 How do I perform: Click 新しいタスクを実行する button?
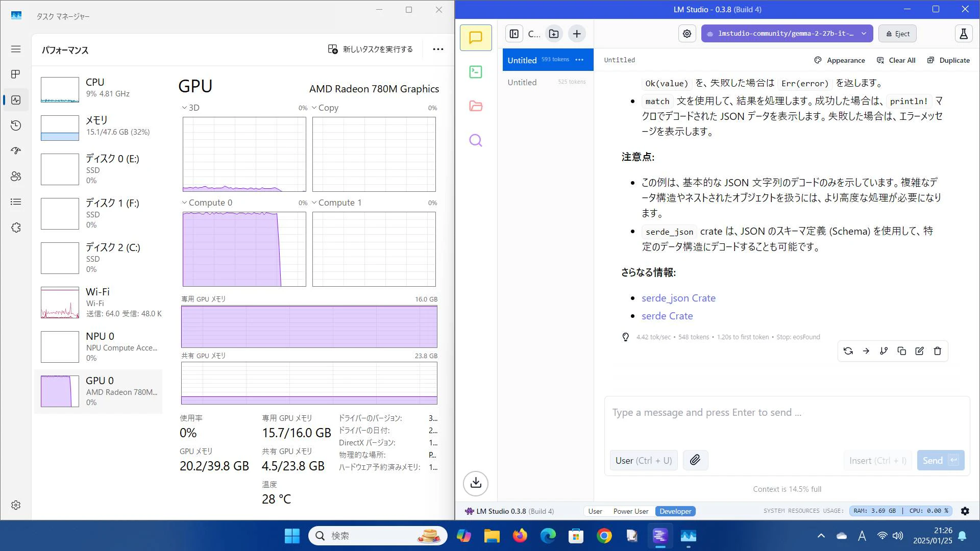coord(371,49)
